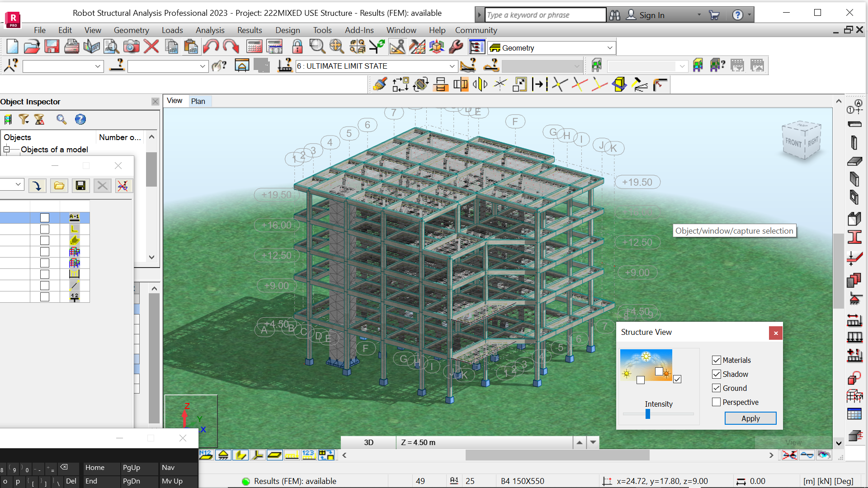
Task: Click the Undo arrow icon
Action: click(211, 47)
